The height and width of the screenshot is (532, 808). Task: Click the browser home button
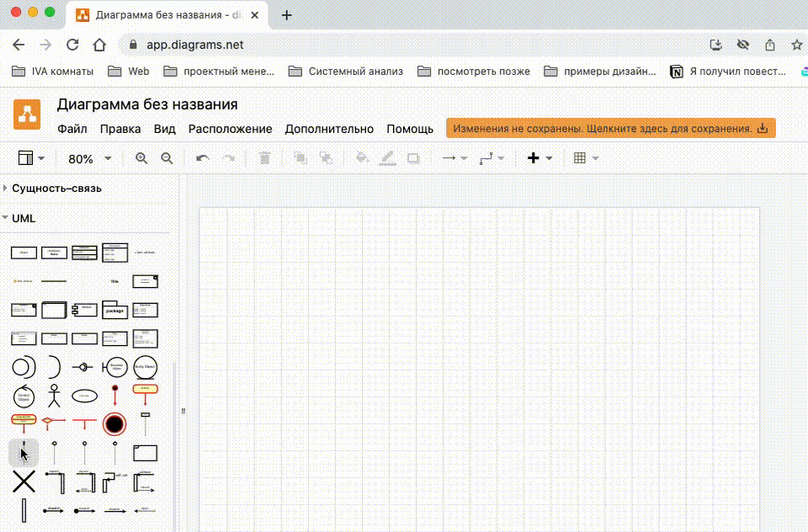(99, 45)
